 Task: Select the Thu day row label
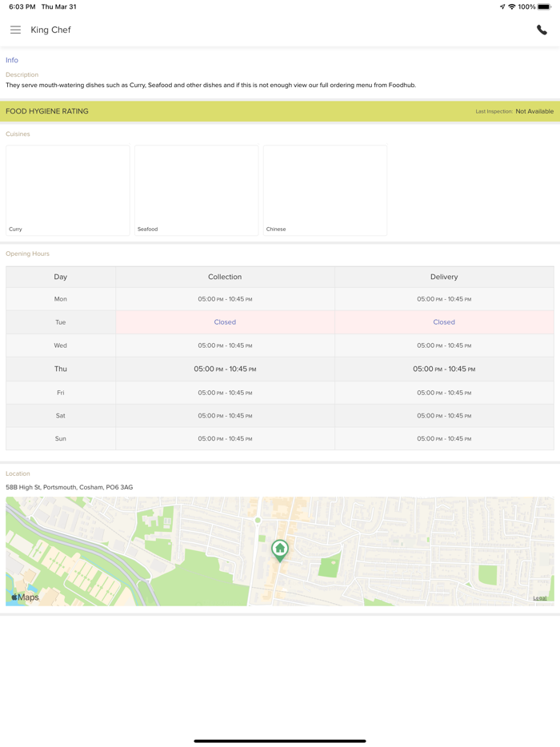point(61,369)
